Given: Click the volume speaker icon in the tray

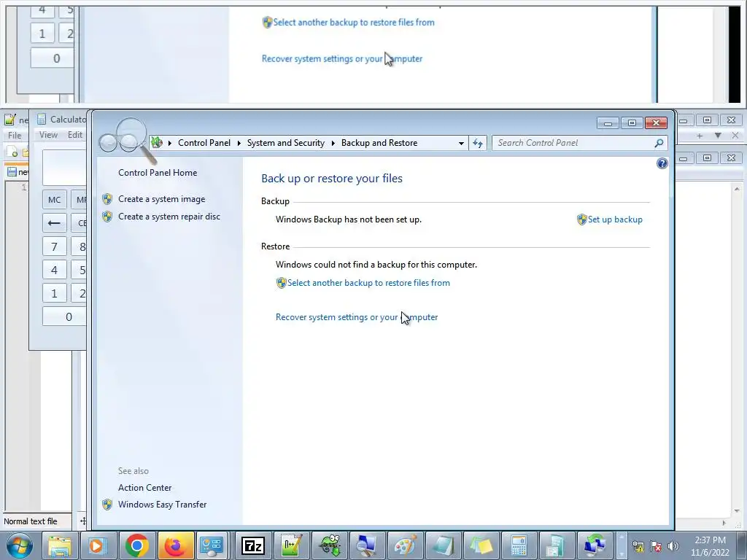Looking at the screenshot, I should [x=673, y=546].
